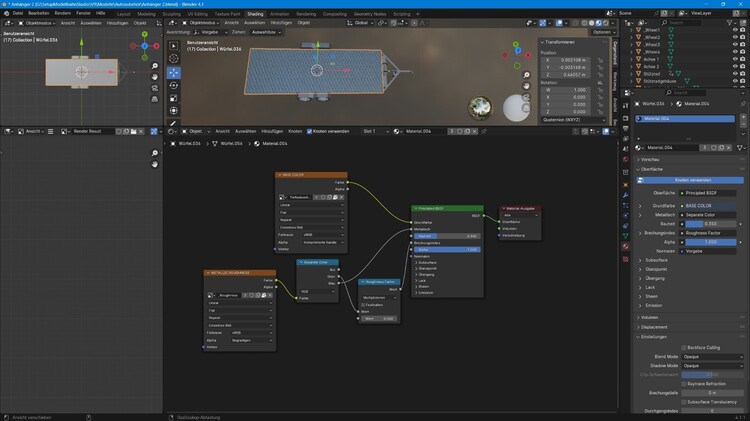
Task: Toggle Knoten verwenden checkbox in node editor
Action: pyautogui.click(x=309, y=131)
